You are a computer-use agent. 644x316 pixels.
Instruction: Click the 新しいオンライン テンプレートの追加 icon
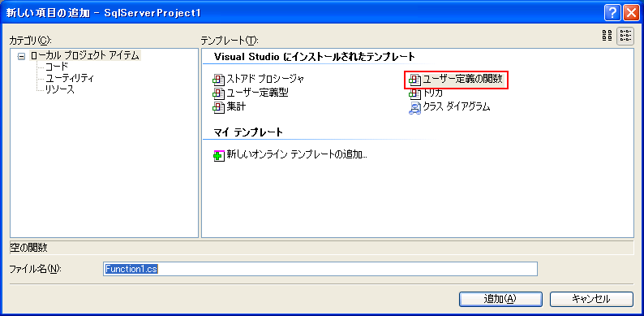218,156
